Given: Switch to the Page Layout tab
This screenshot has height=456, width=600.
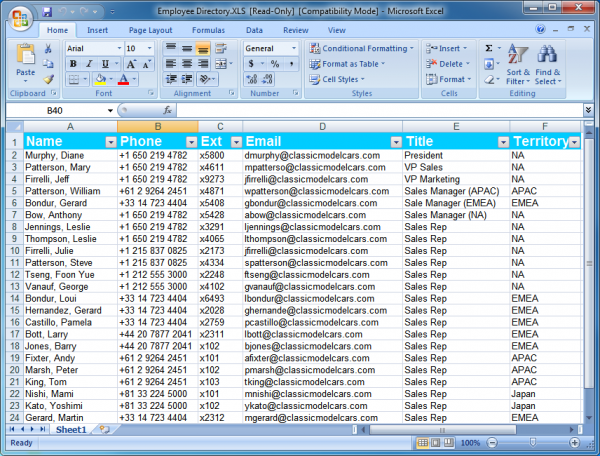Looking at the screenshot, I should click(150, 30).
